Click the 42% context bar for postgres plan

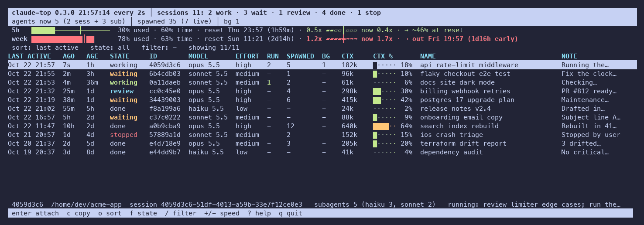pyautogui.click(x=384, y=100)
